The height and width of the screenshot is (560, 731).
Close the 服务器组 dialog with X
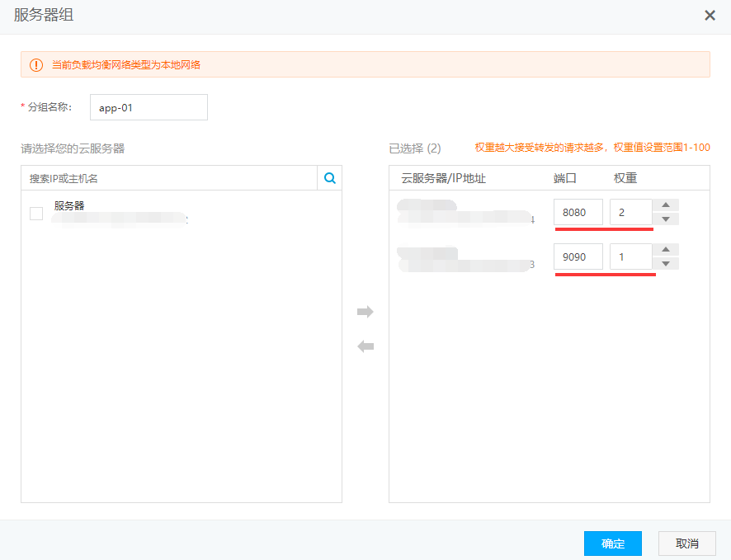(x=709, y=16)
